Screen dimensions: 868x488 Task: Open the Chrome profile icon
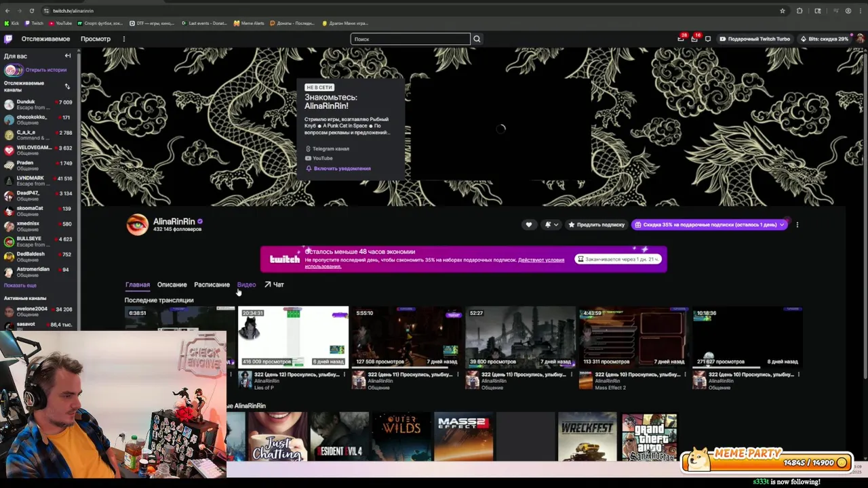[x=848, y=11]
